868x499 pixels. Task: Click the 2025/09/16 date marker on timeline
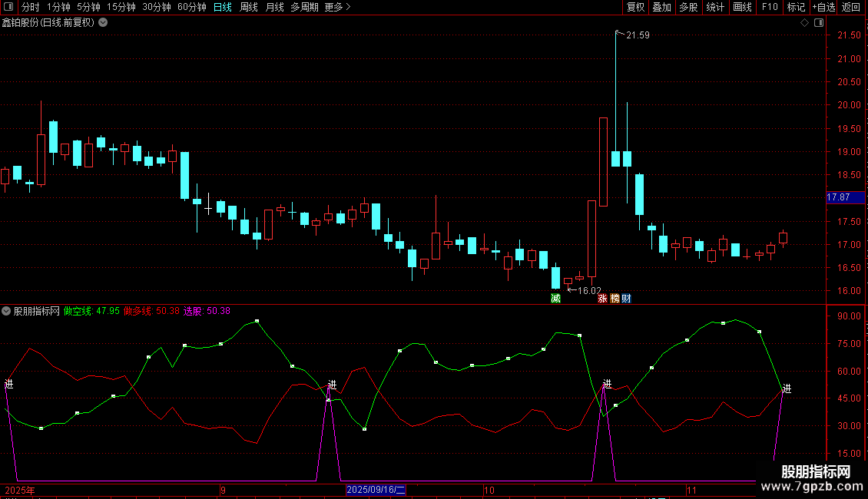[x=376, y=490]
